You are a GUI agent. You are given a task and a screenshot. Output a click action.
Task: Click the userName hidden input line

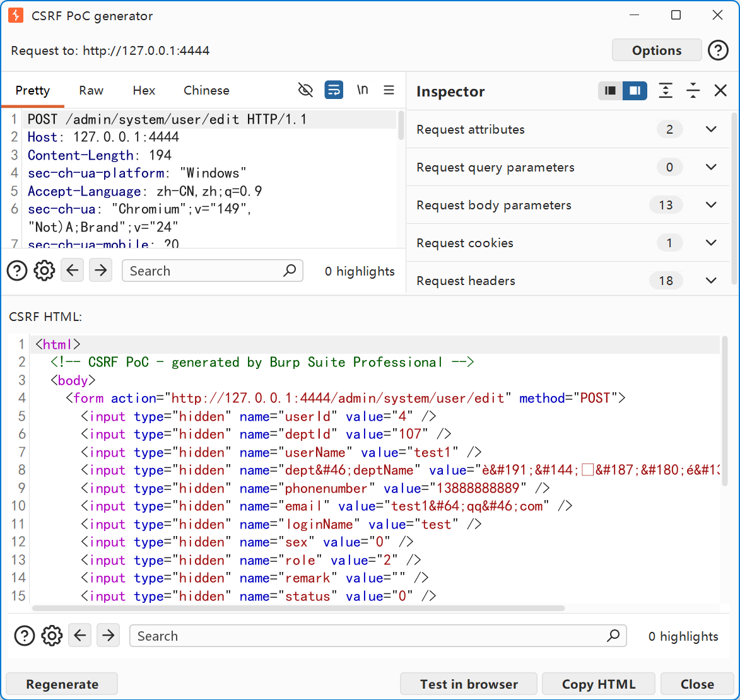coord(281,452)
